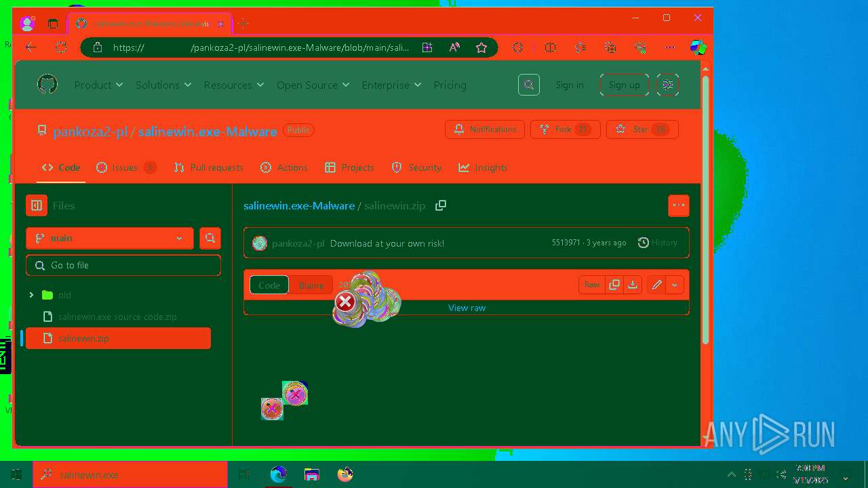Open the three-dot file actions menu

[678, 205]
